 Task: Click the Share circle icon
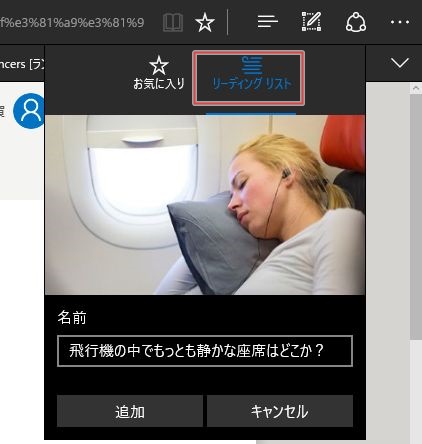(x=356, y=22)
